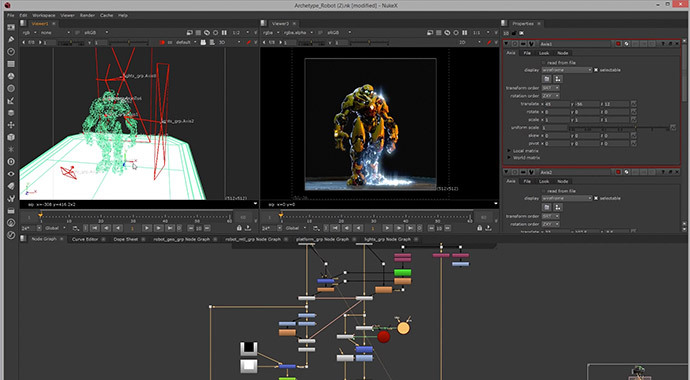690x380 pixels.
Task: Open the Cache menu
Action: (x=106, y=15)
